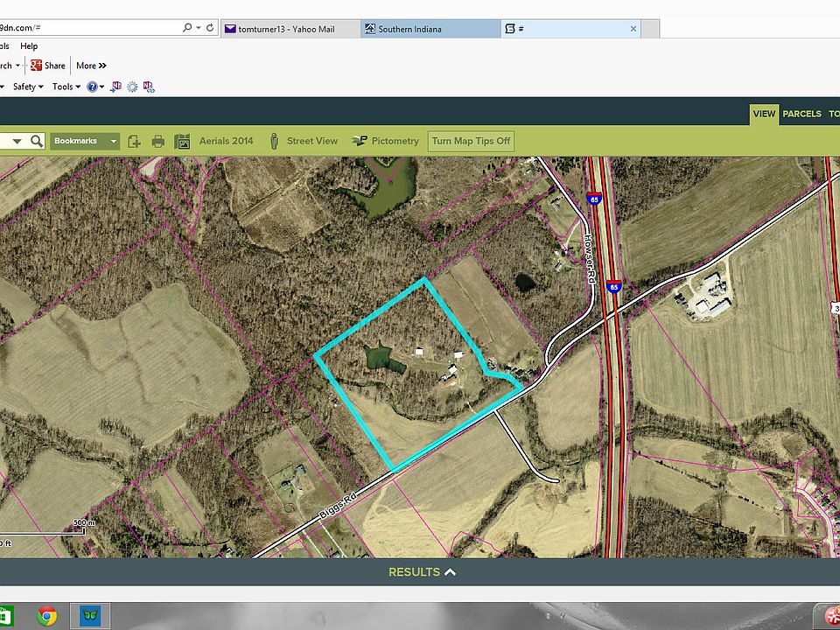840x630 pixels.
Task: Click the blue help question icon
Action: tap(92, 87)
